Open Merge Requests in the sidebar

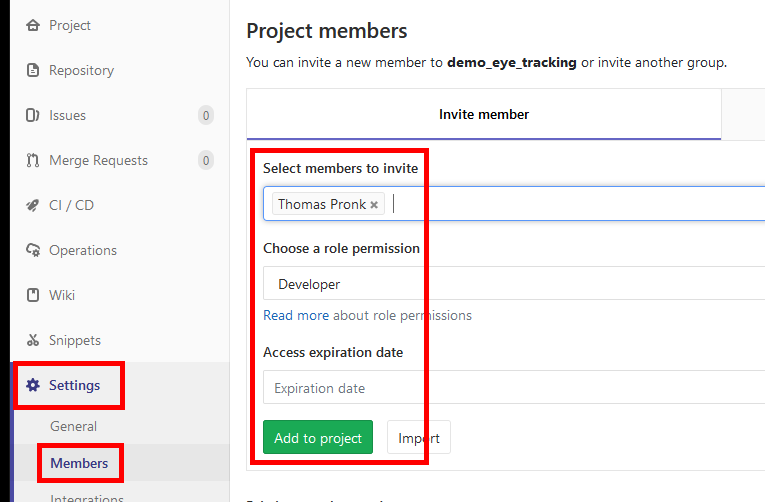pos(99,161)
